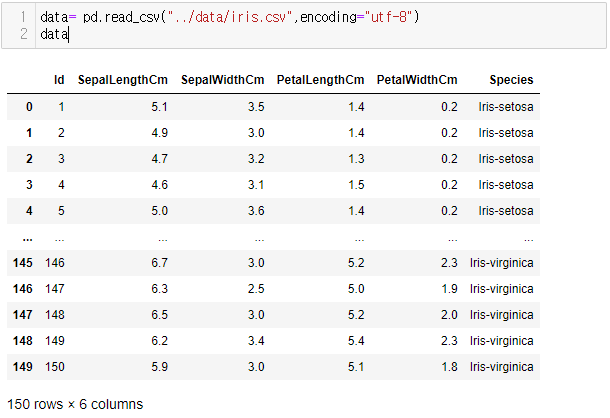610x418 pixels.
Task: Click row index 145 in the table
Action: (x=23, y=263)
